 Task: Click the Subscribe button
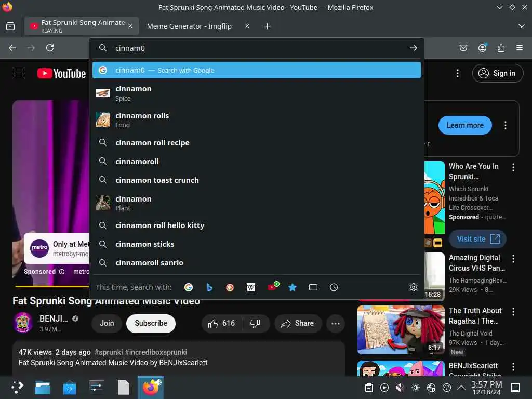coord(151,323)
